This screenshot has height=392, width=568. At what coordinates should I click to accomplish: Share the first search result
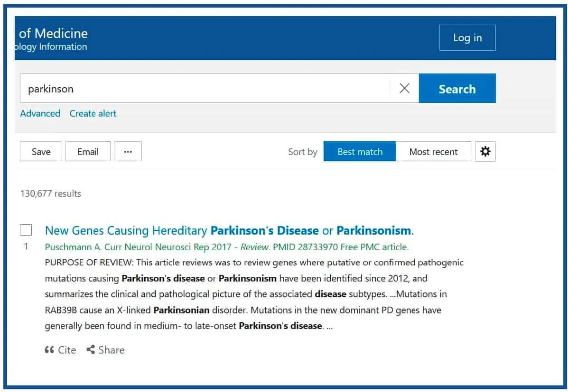coord(105,350)
